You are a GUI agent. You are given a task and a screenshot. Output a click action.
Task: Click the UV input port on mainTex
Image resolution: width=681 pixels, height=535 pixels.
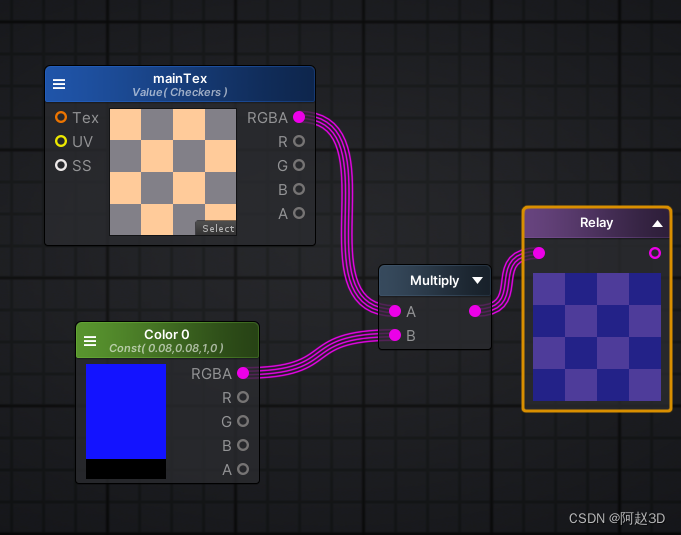click(61, 141)
